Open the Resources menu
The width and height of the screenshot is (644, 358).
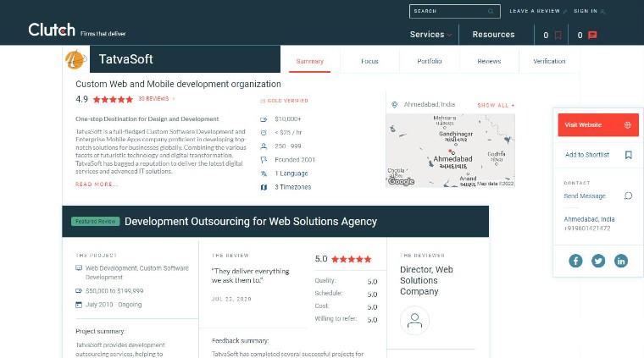pos(493,35)
